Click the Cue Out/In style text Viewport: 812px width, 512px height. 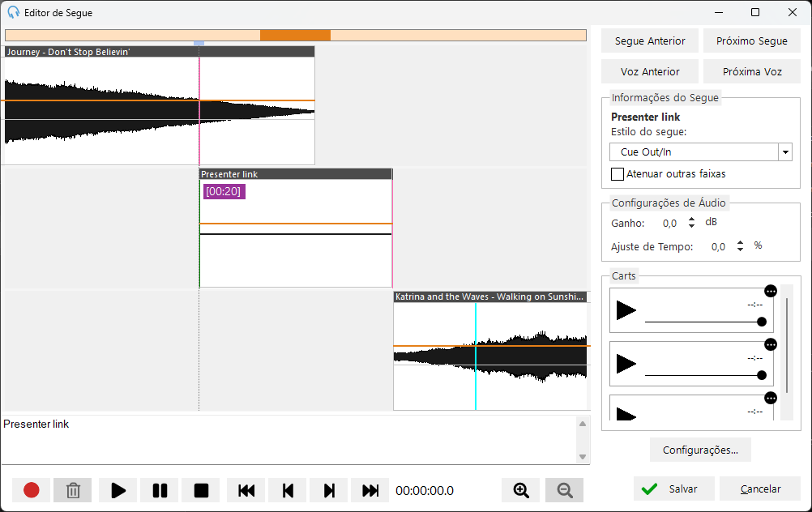tap(646, 152)
